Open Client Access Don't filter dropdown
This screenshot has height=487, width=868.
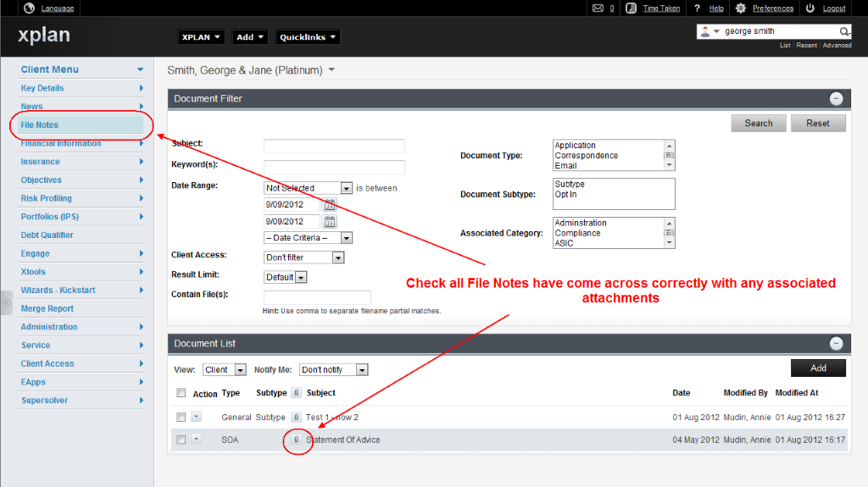(304, 257)
